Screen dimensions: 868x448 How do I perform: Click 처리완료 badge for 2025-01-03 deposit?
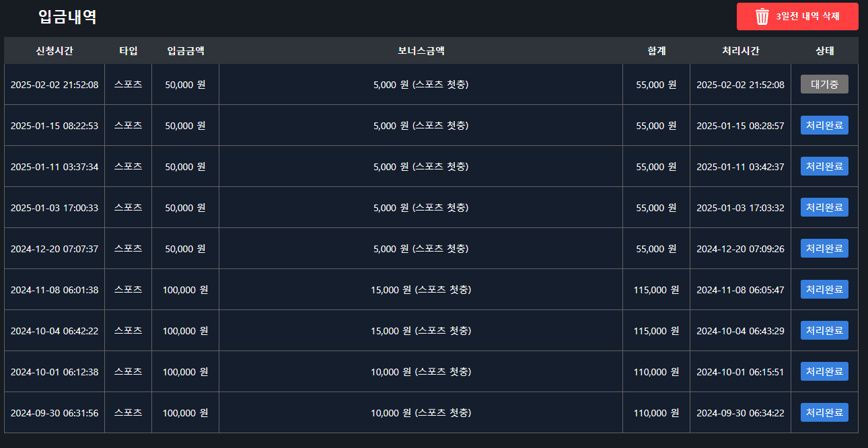pyautogui.click(x=824, y=208)
